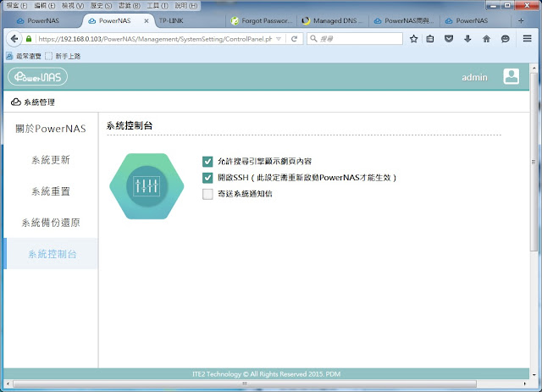This screenshot has height=392, width=542.
Task: Click the admin username in header
Action: 474,77
